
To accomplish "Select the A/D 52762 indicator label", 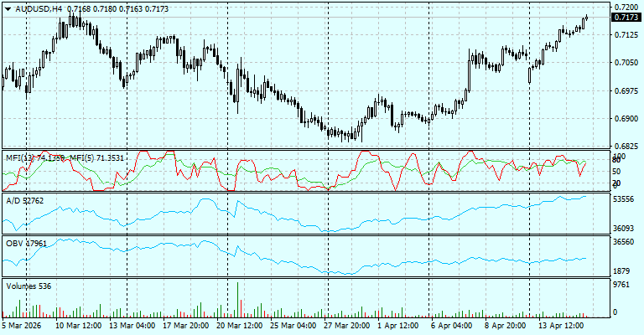I will pos(24,201).
